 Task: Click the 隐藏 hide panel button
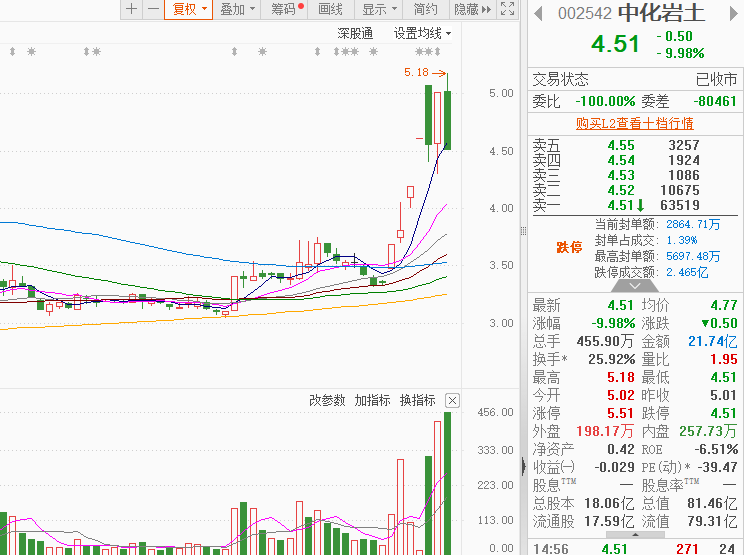pyautogui.click(x=472, y=9)
